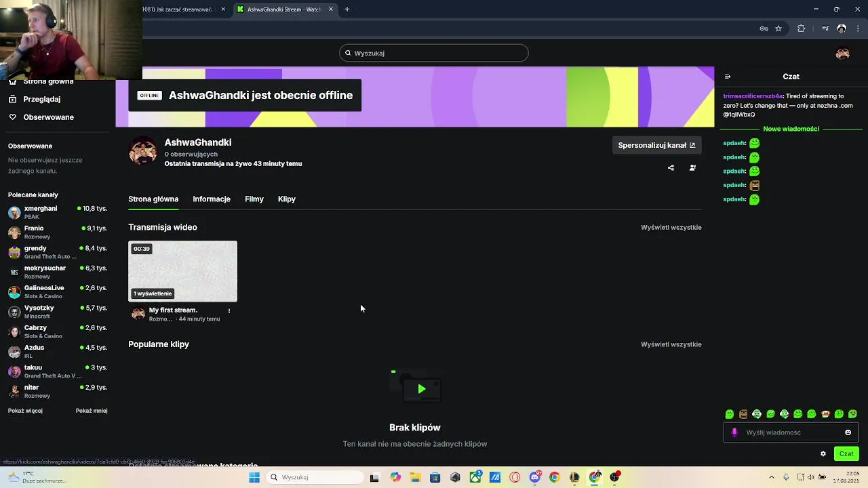Screen dimensions: 868x488
Task: Open grendy's avatar in recommended channels
Action: tap(14, 252)
